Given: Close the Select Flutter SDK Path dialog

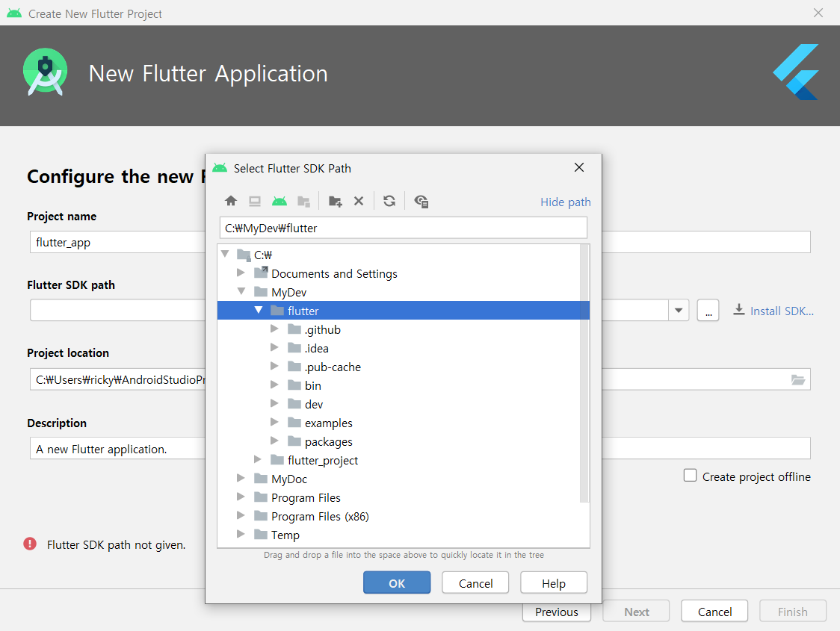Looking at the screenshot, I should [579, 167].
